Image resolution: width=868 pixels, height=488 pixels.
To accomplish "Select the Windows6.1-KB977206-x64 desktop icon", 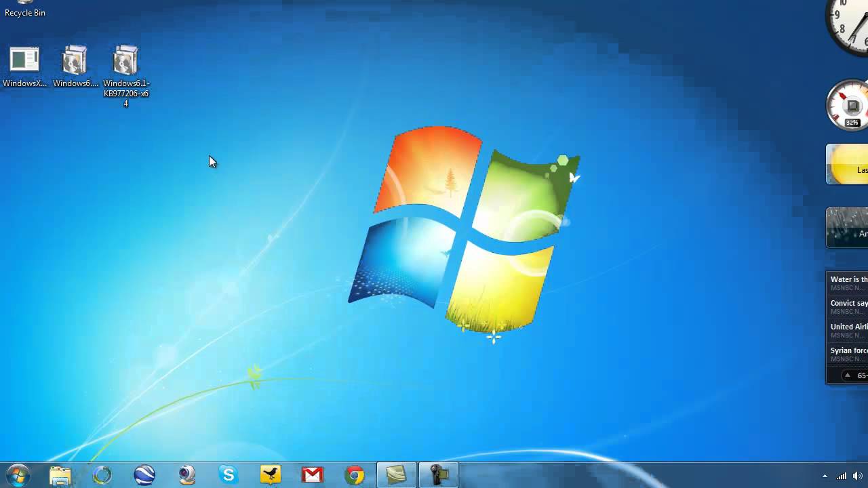I will tap(125, 77).
